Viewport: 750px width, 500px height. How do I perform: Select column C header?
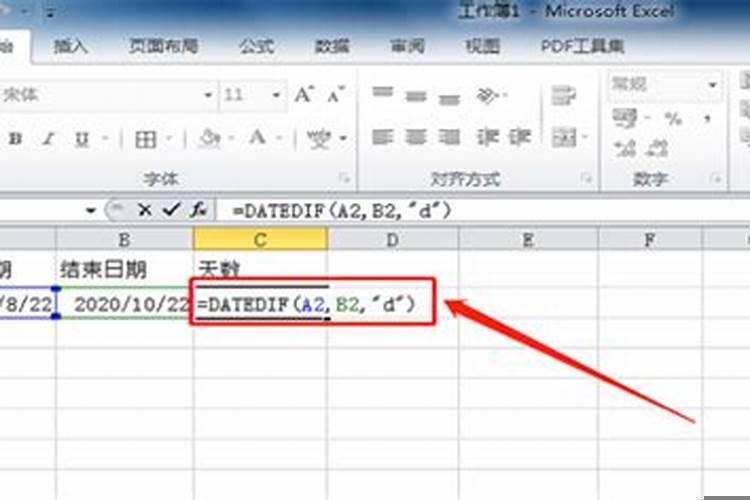coord(261,239)
